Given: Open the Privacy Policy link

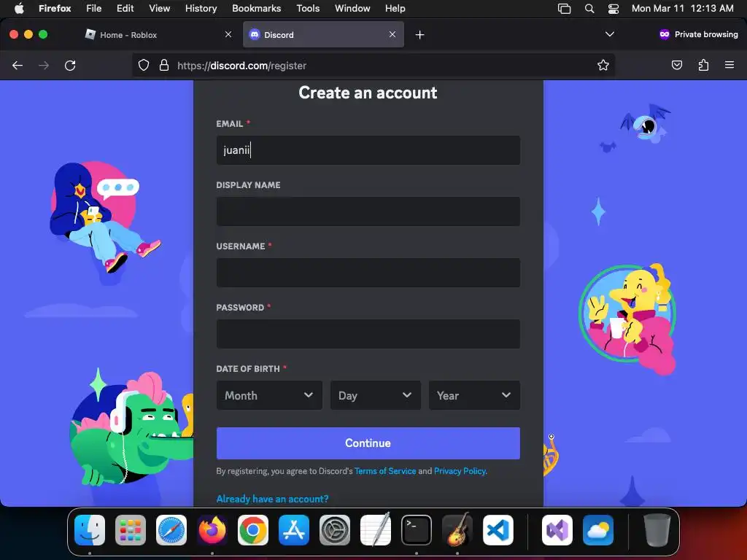Looking at the screenshot, I should tap(460, 471).
